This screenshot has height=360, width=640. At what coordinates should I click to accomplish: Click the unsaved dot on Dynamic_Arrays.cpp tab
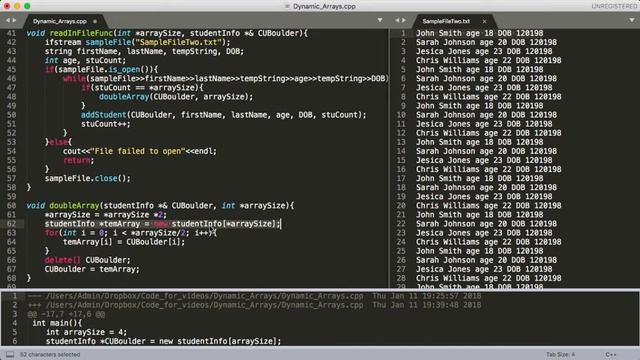pyautogui.click(x=95, y=21)
